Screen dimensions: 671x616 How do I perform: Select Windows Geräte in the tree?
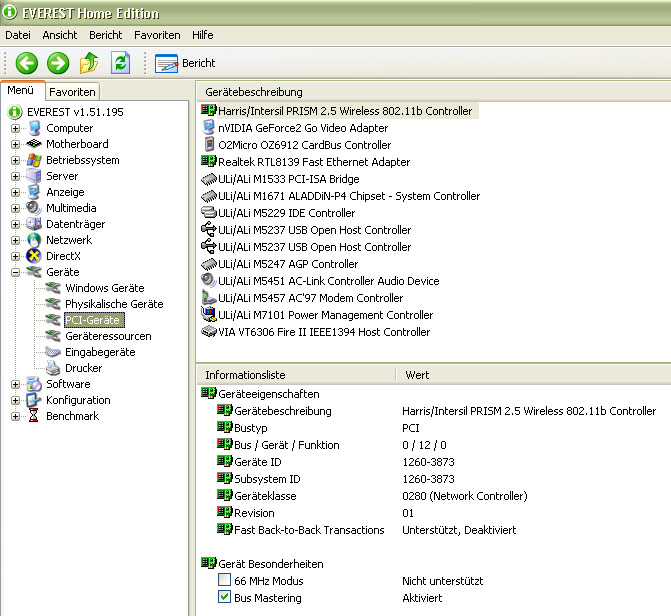pos(104,288)
